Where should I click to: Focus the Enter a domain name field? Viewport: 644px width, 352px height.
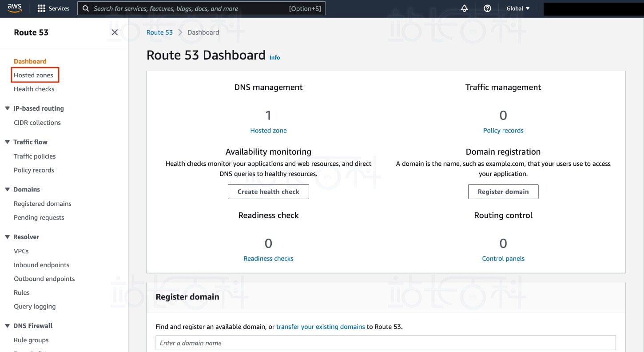pos(386,343)
